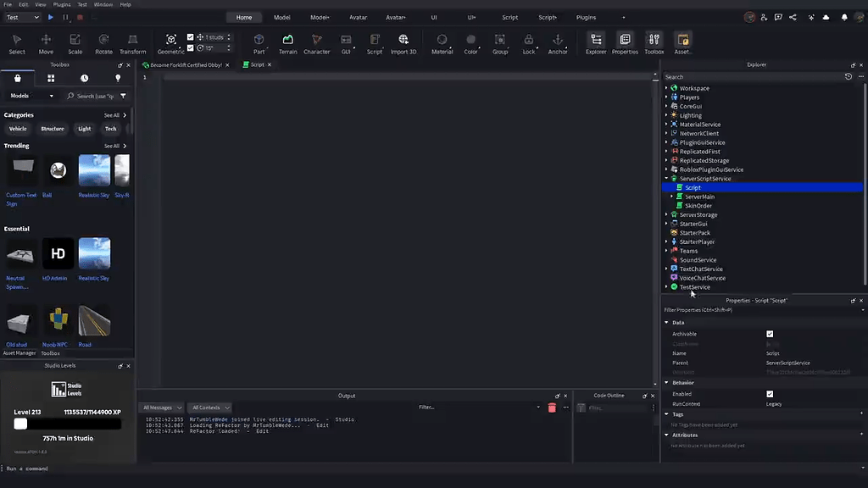Click See All next to Categories
Image resolution: width=868 pixels, height=488 pixels.
click(115, 115)
